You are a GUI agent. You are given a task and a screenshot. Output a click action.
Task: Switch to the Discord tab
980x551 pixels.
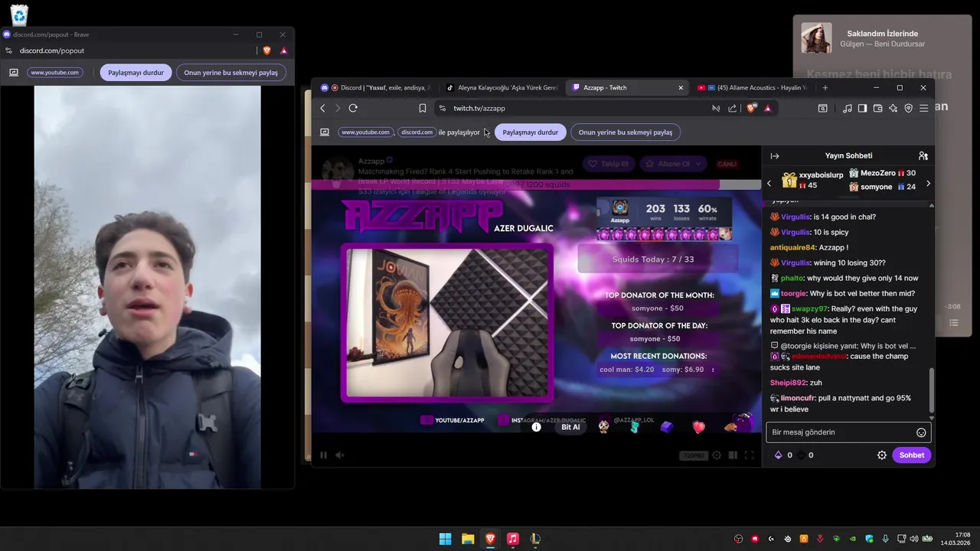point(376,88)
